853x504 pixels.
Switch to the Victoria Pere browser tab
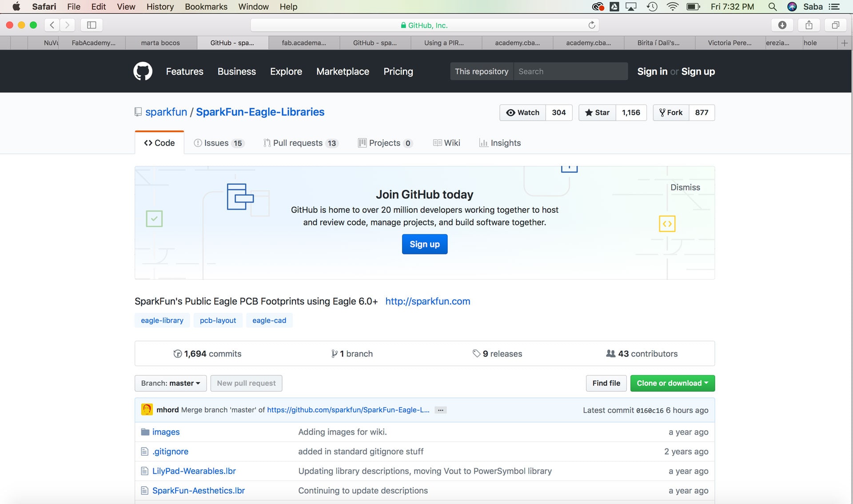coord(729,43)
